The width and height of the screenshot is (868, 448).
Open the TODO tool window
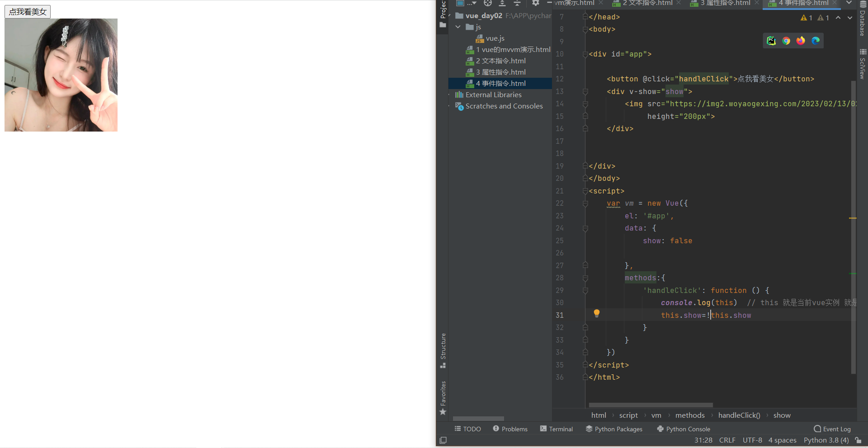click(467, 429)
